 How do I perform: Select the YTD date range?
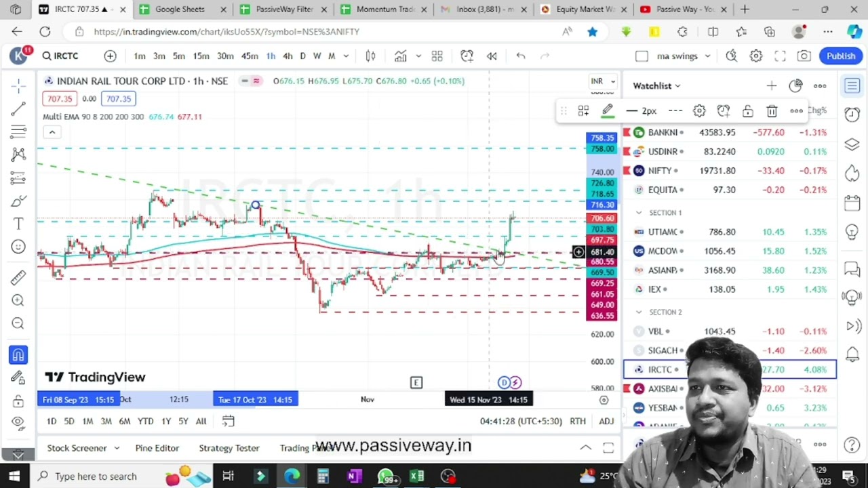point(145,422)
